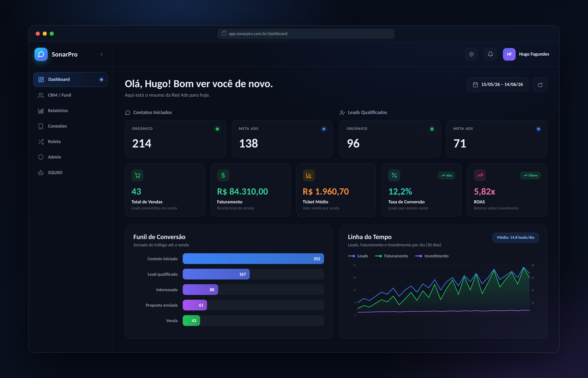
Task: Toggle the Faturamento series in chart legend
Action: coord(391,256)
